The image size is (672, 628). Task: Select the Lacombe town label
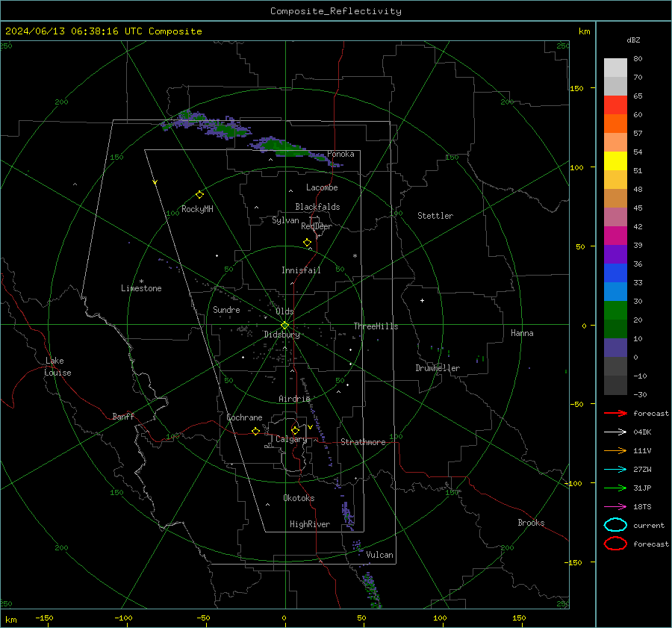click(x=322, y=187)
